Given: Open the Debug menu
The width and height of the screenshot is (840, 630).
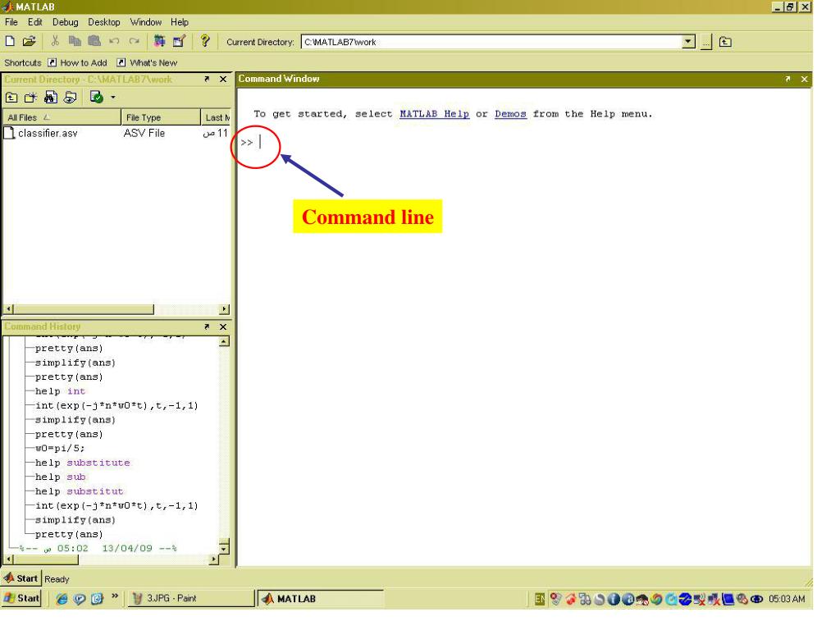Looking at the screenshot, I should pyautogui.click(x=66, y=22).
